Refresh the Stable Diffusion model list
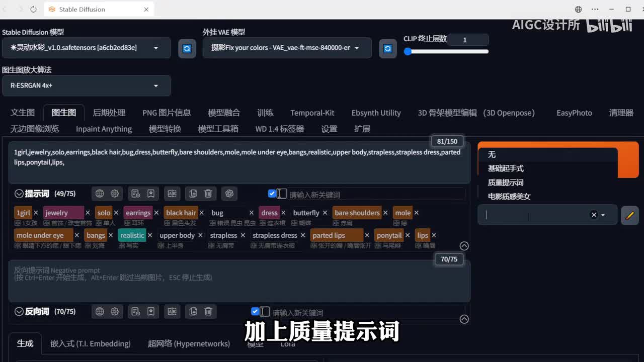 [187, 48]
